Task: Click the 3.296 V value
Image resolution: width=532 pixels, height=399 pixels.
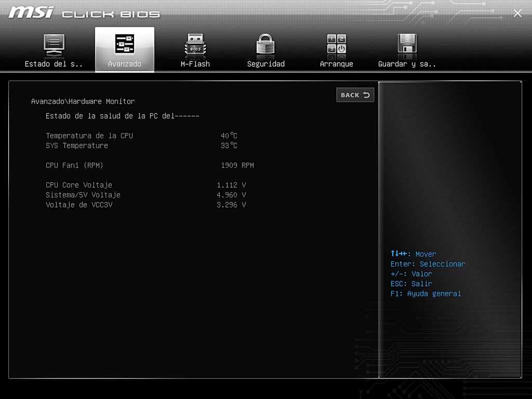Action: pos(231,205)
